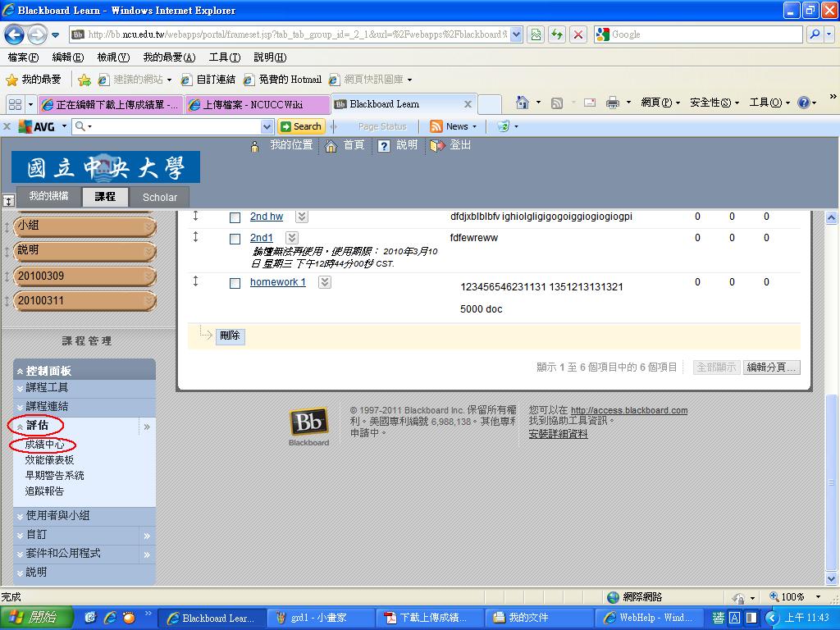Open the dropdown next to homework 1

(x=325, y=282)
